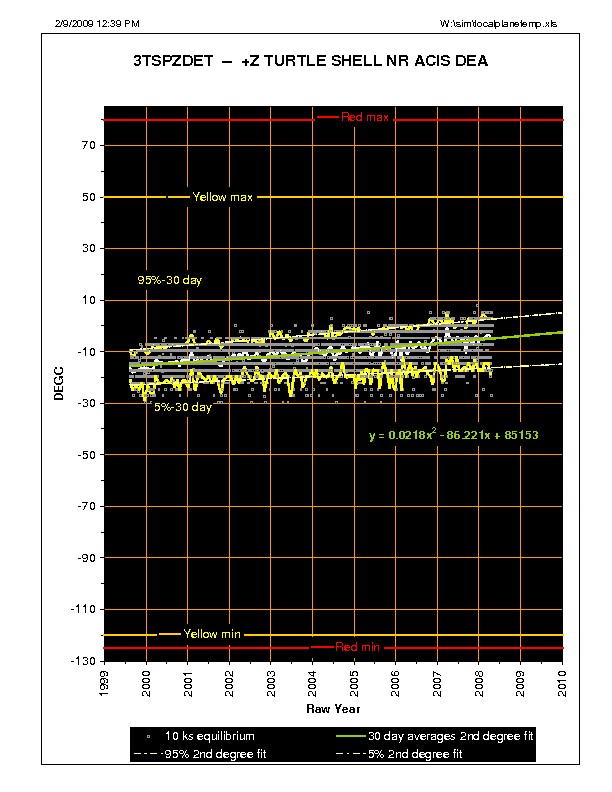Click the Red min limit label
This screenshot has height=792, width=612.
tap(356, 647)
